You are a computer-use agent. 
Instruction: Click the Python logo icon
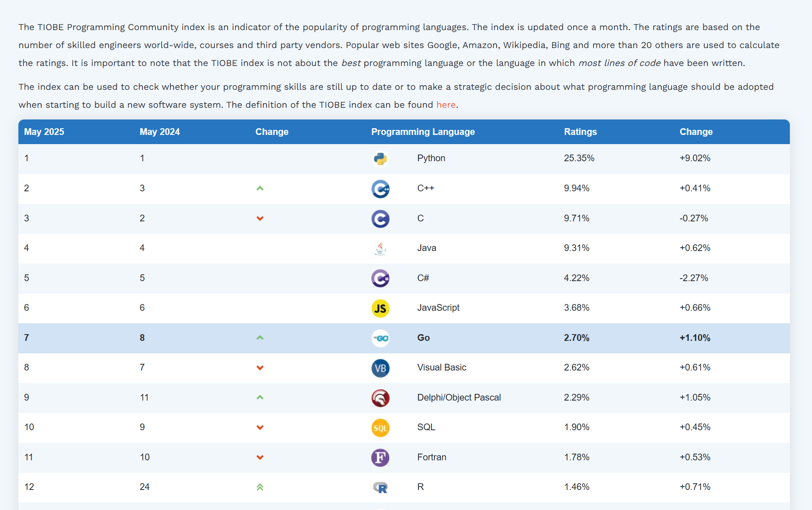point(380,159)
